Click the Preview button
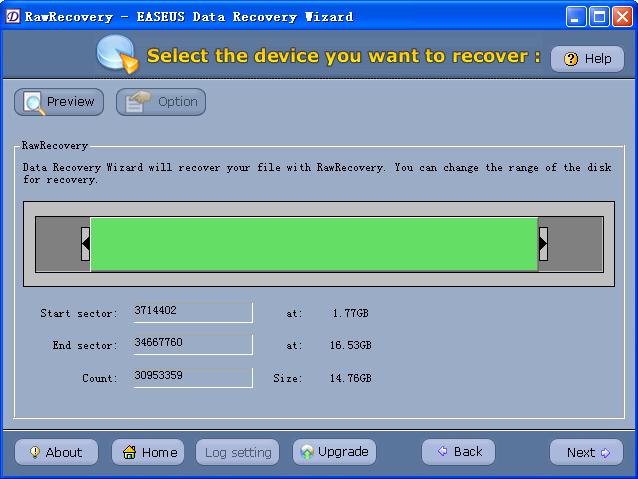Screen dimensions: 638x479 59,102
